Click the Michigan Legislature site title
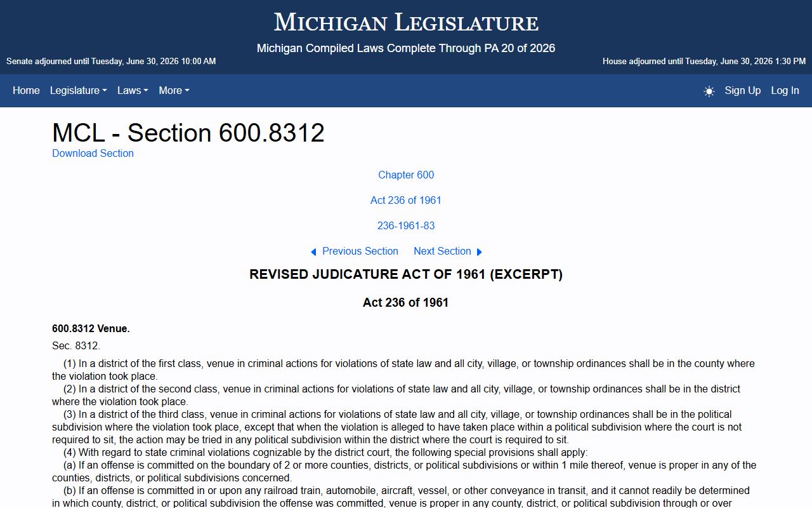Image resolution: width=812 pixels, height=508 pixels. click(x=406, y=23)
